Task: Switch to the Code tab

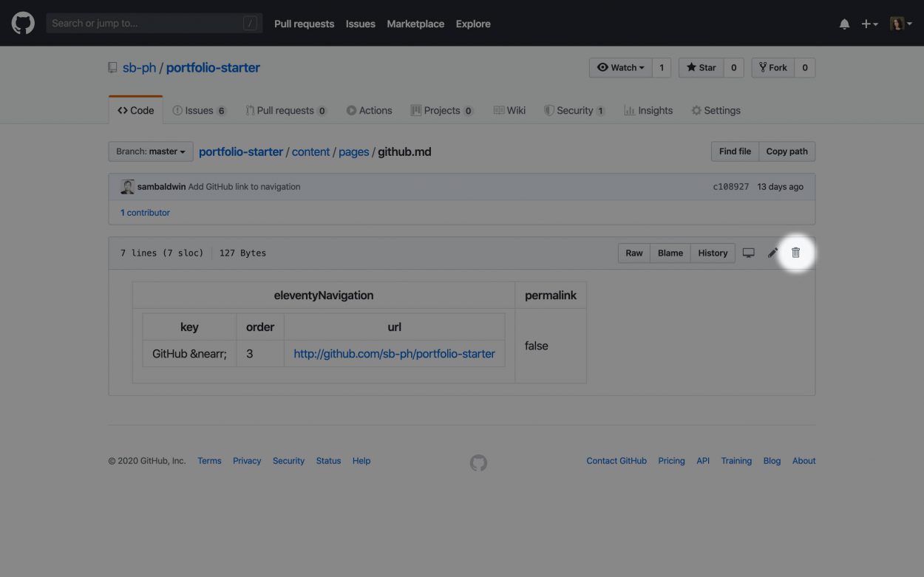Action: tap(135, 110)
